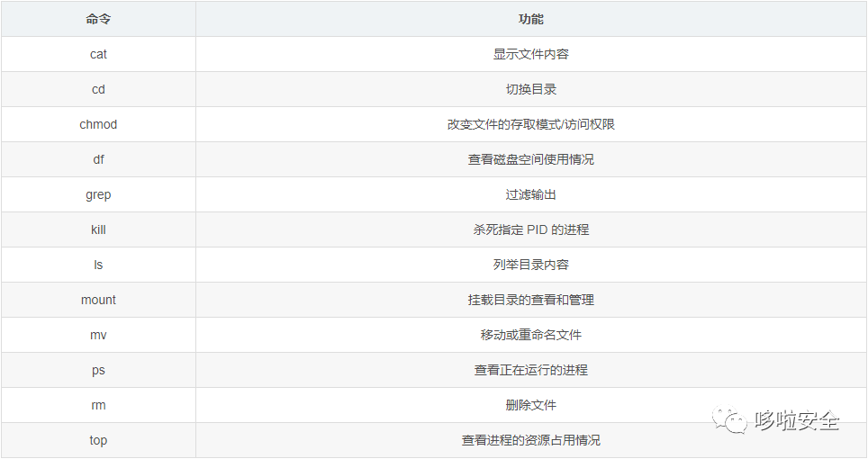Screen dimensions: 868x459
Task: Select the cd command cell
Action: 98,89
